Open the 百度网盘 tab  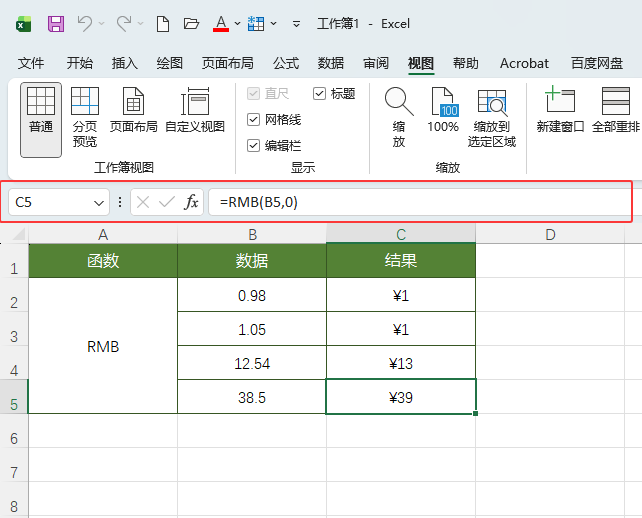[x=597, y=63]
